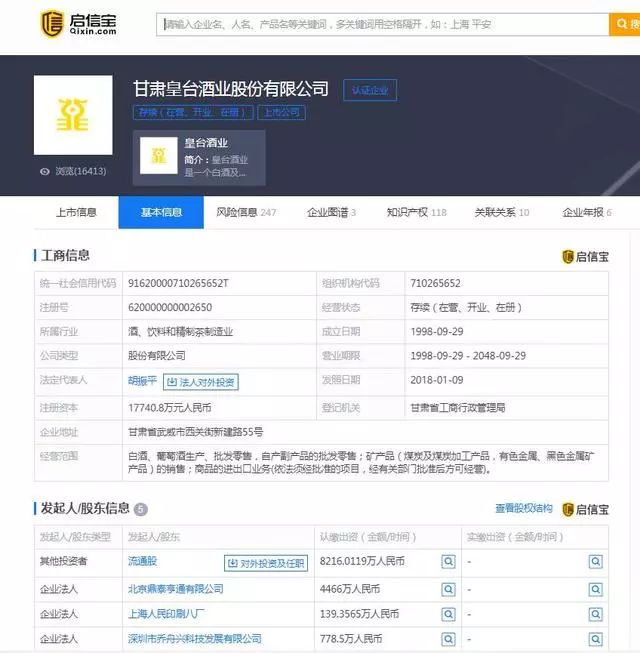The height and width of the screenshot is (653, 640).
Task: Open 北京鼎泰亨通有限公司 link
Action: click(176, 589)
